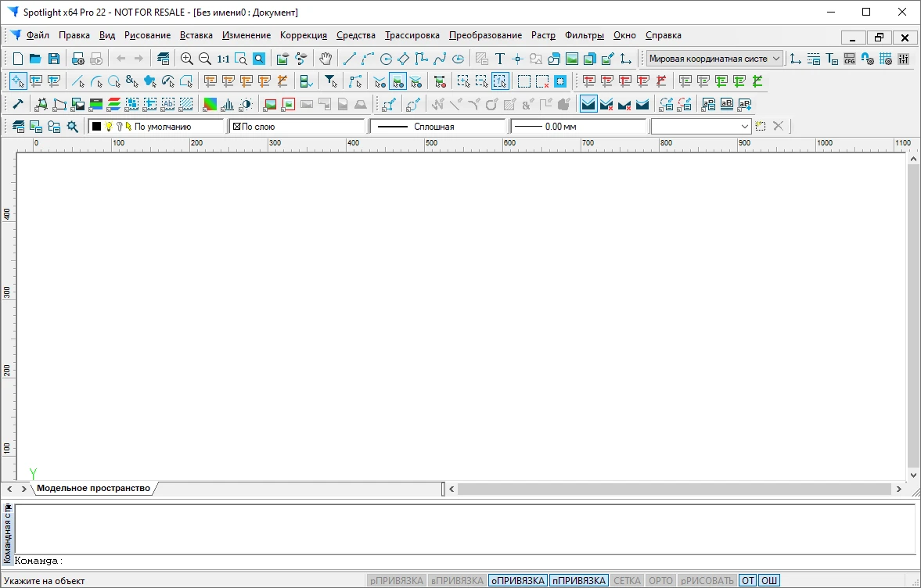The width and height of the screenshot is (921, 588).
Task: Select the Pan hand tool
Action: [x=326, y=59]
